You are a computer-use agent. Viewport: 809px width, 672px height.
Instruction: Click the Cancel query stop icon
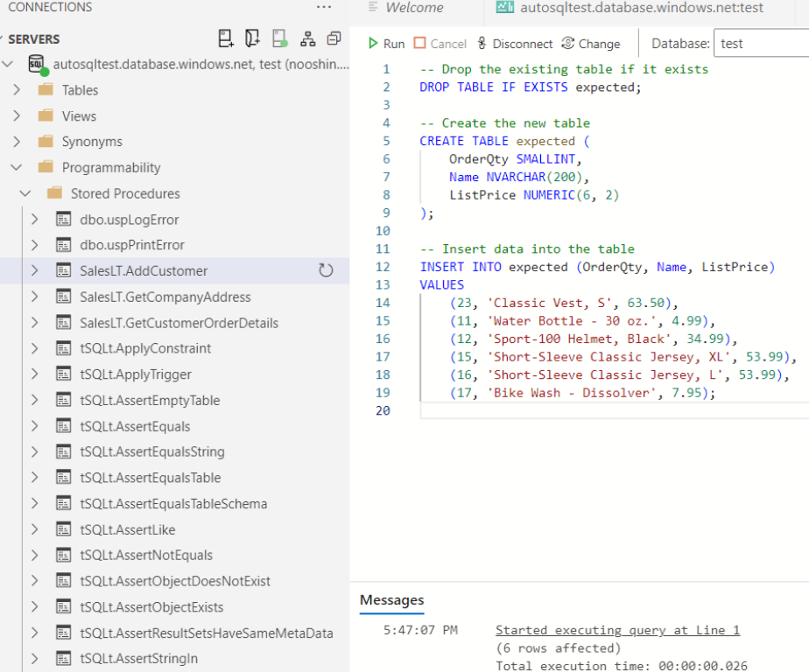point(420,44)
